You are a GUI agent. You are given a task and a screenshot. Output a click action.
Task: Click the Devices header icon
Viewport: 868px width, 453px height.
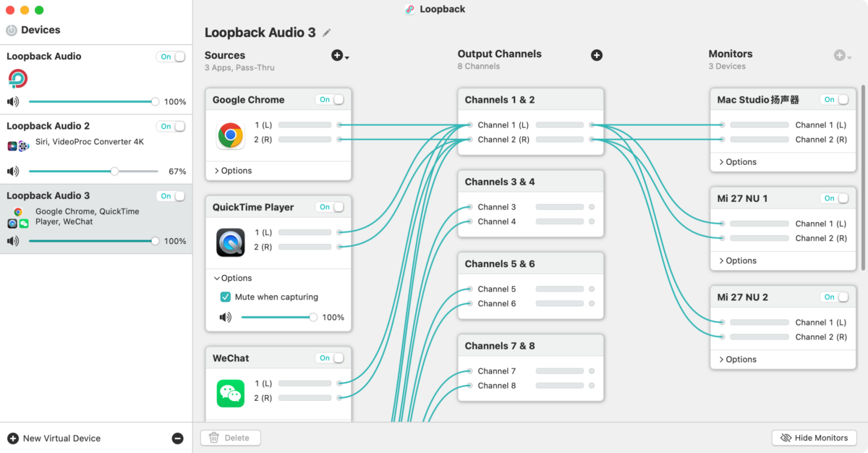(12, 30)
